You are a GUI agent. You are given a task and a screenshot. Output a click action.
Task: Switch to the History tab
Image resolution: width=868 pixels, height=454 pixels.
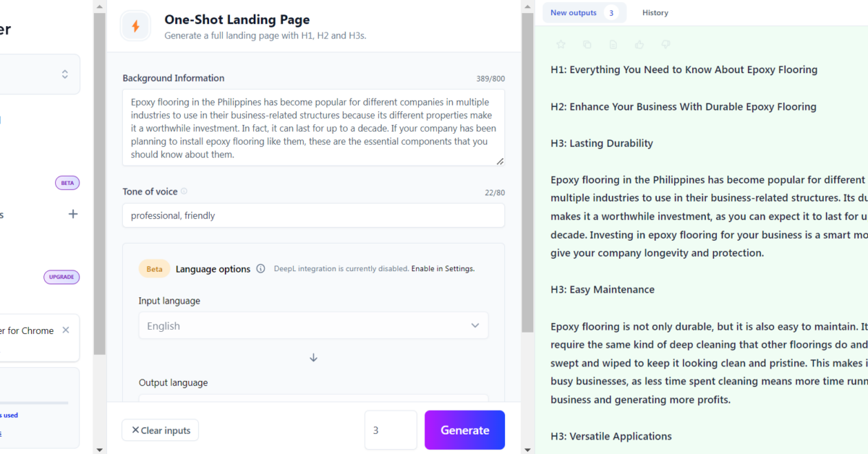coord(655,13)
